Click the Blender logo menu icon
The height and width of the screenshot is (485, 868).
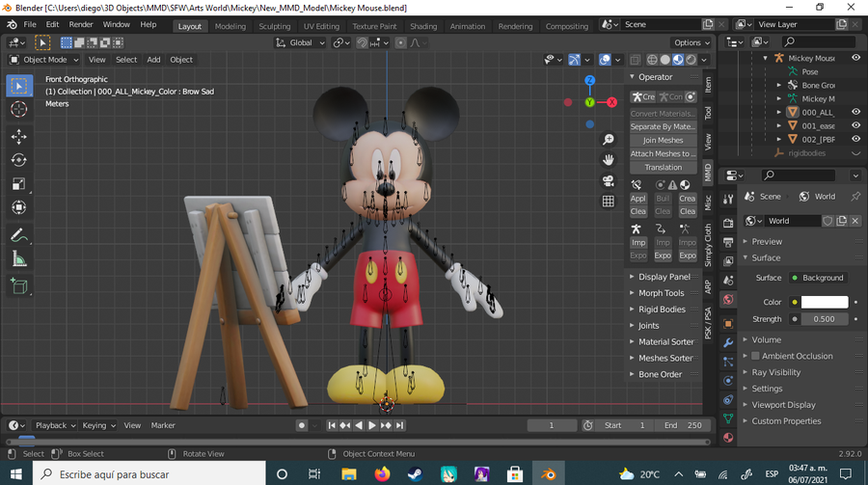[12, 24]
